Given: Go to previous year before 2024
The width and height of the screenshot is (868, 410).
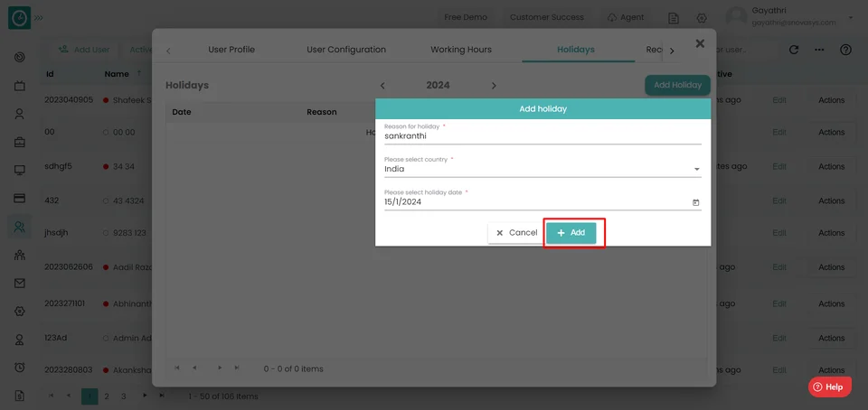Looking at the screenshot, I should tap(382, 86).
